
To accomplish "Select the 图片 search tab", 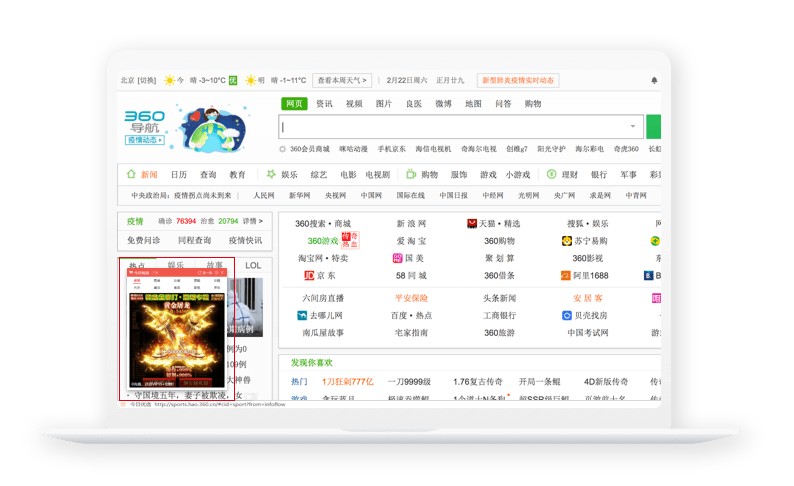I will (x=384, y=104).
